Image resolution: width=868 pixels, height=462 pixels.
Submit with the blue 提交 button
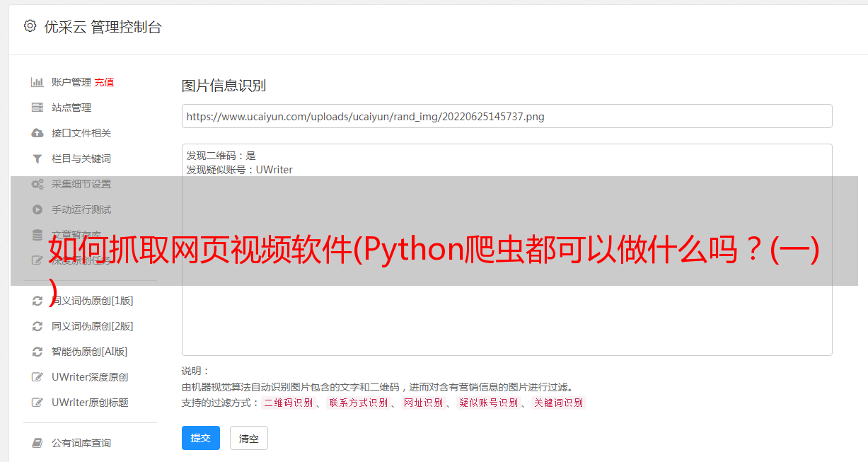pos(201,438)
